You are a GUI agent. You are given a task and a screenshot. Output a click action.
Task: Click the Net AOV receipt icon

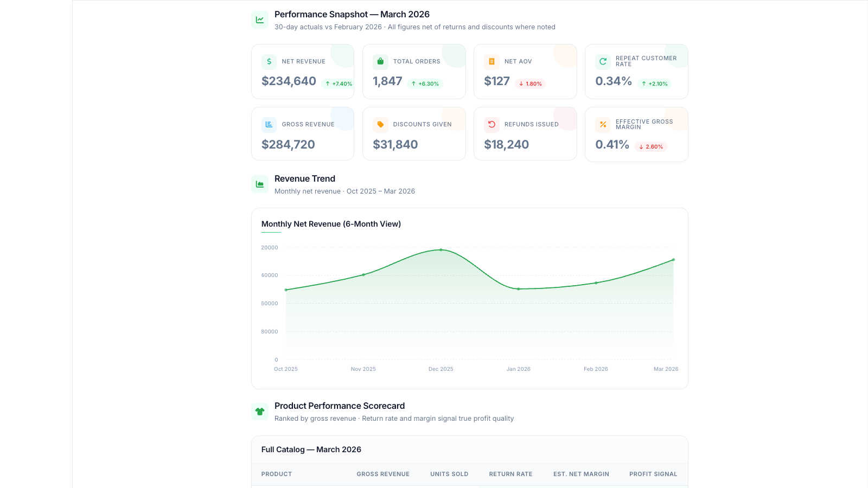[x=492, y=62]
